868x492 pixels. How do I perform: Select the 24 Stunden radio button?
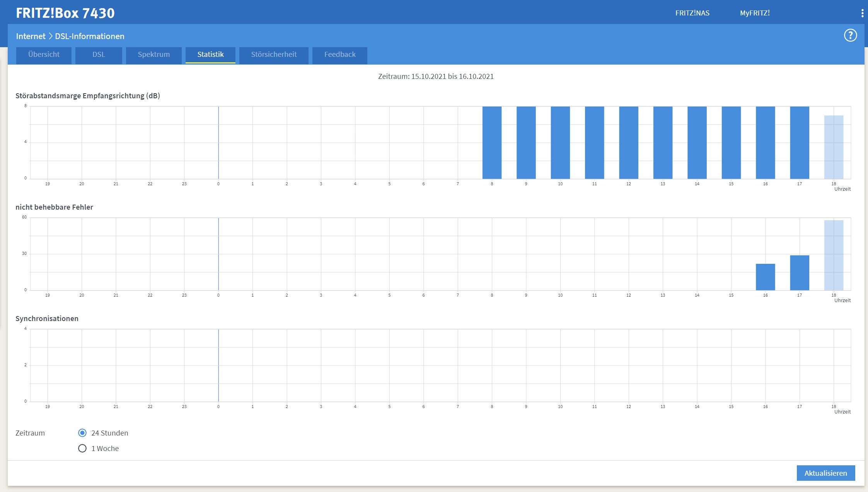tap(82, 433)
